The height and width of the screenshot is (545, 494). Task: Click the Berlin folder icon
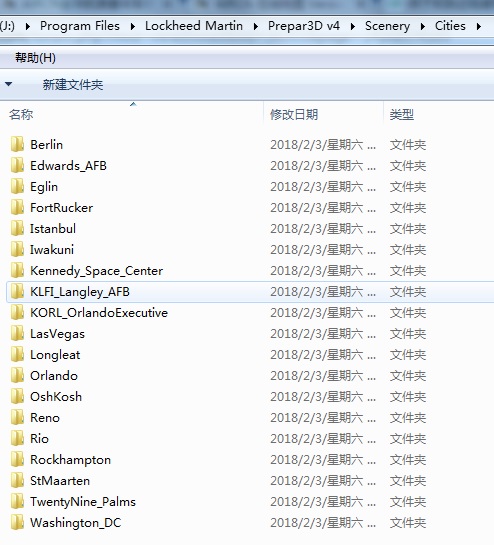point(17,145)
